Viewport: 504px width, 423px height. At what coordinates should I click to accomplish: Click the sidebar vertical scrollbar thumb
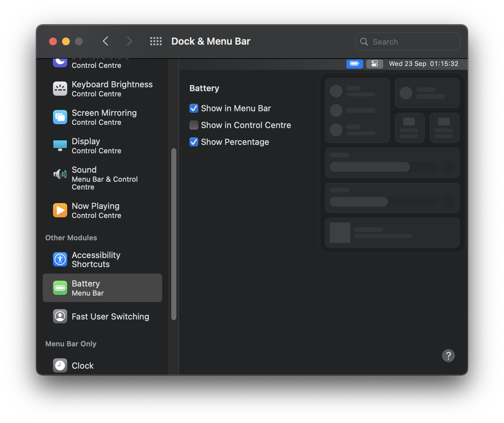[x=174, y=234]
